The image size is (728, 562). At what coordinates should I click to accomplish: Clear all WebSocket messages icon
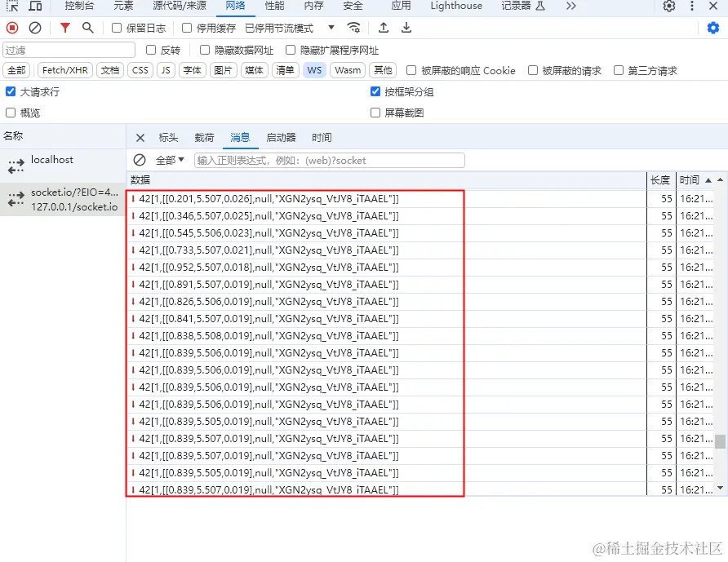140,160
